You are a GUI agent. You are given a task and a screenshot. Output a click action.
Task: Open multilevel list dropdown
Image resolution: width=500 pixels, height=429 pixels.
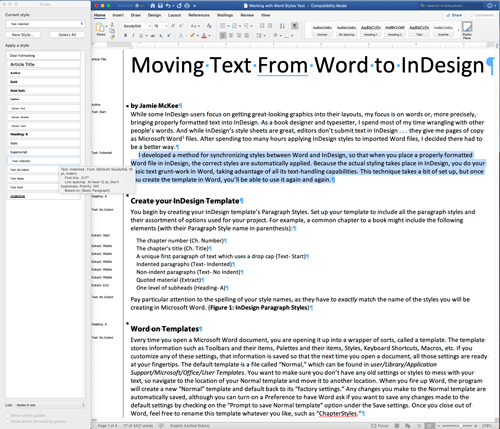coord(248,26)
